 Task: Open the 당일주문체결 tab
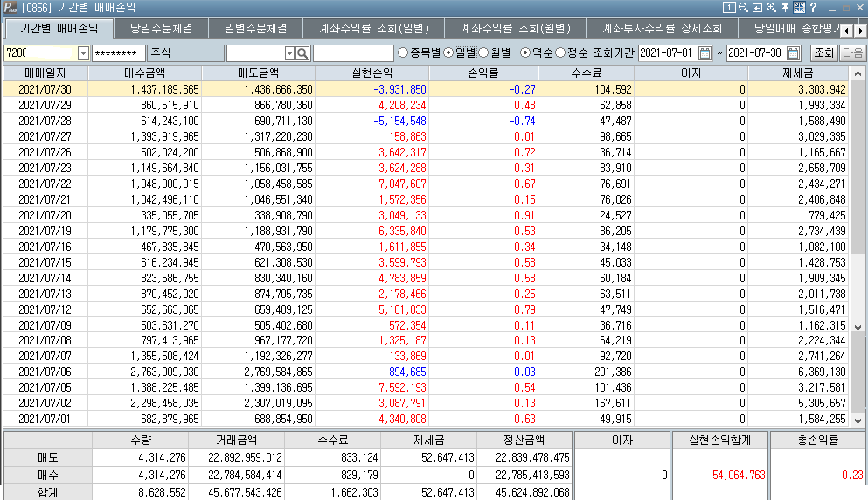[x=161, y=28]
